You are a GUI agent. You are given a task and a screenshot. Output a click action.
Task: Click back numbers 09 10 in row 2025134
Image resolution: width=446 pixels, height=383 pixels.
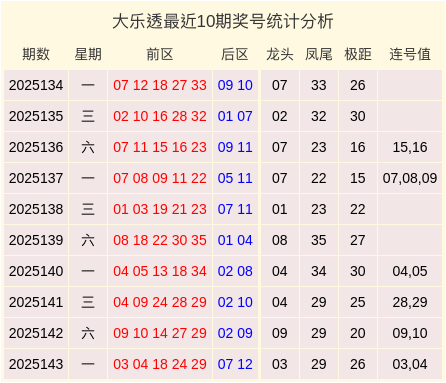(x=235, y=85)
